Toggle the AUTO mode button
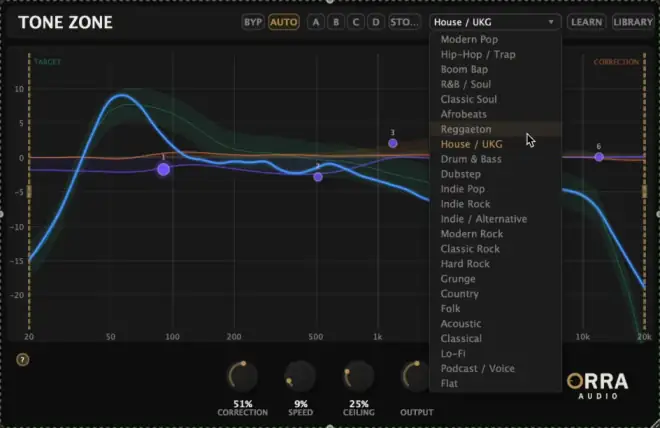 284,22
